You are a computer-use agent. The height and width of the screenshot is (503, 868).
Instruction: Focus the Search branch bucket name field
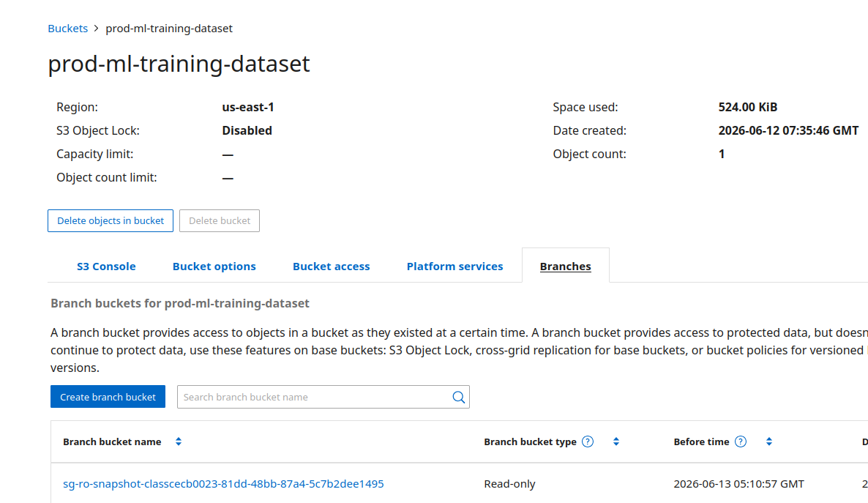[x=323, y=397]
